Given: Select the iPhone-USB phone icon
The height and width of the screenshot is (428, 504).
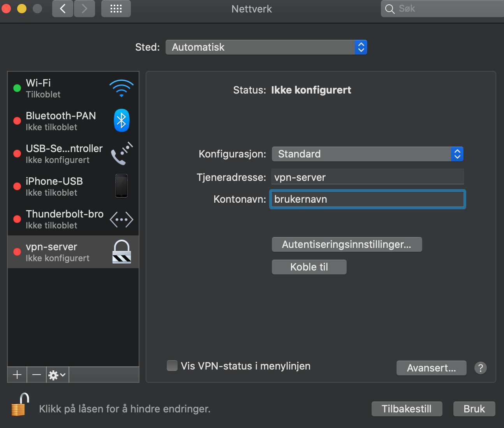Looking at the screenshot, I should [x=121, y=186].
